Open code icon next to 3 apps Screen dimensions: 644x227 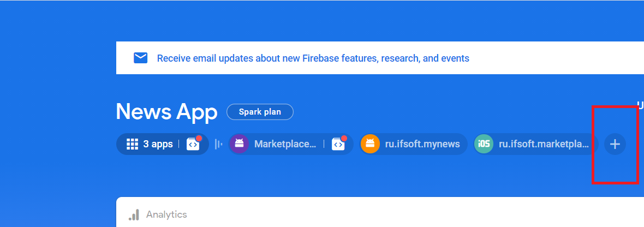coord(193,144)
